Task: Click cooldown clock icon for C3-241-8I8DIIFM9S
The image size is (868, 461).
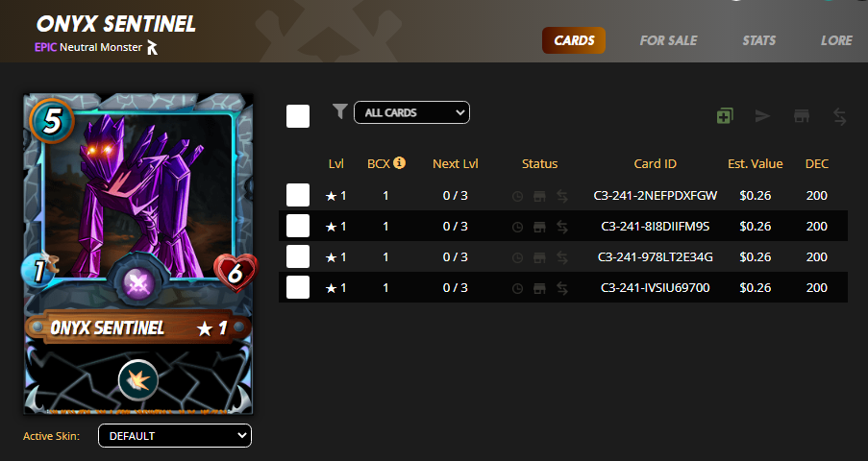Action: coord(517,227)
